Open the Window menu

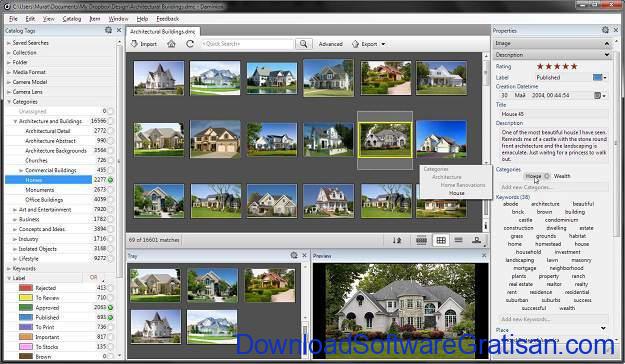click(118, 19)
